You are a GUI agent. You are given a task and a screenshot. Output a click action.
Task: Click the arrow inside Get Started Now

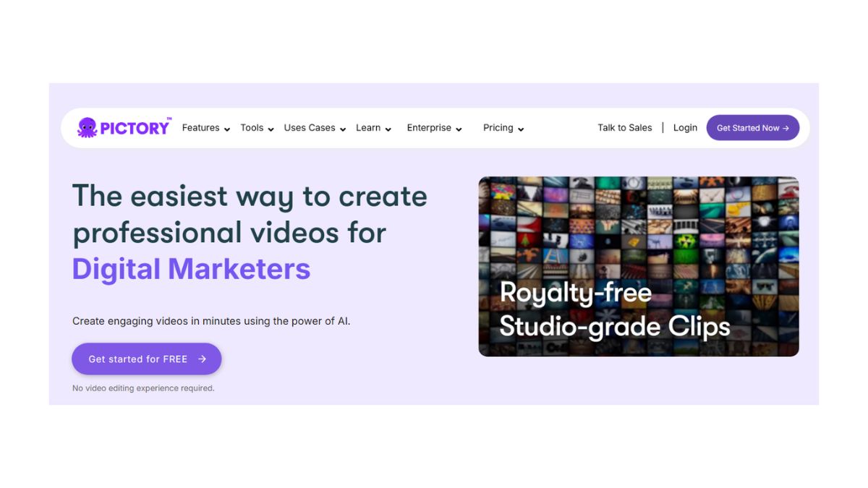coord(786,128)
